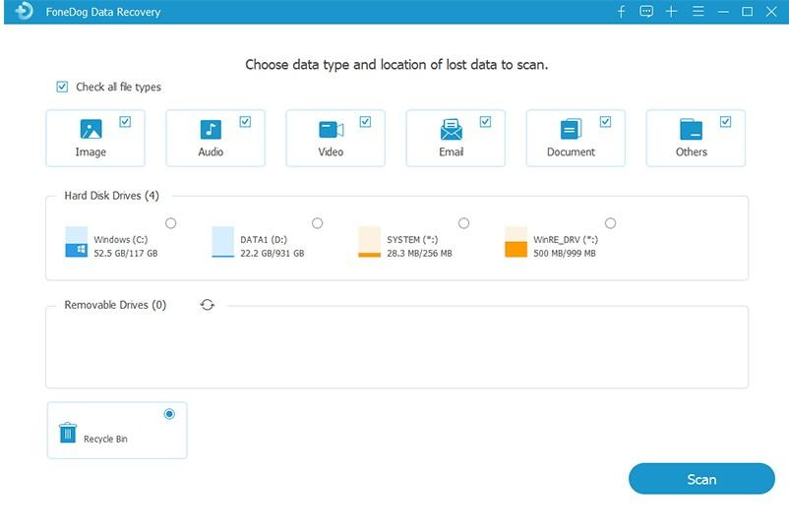Image resolution: width=789 pixels, height=532 pixels.
Task: Click the DATA1 (D:) drive icon
Action: 223,242
